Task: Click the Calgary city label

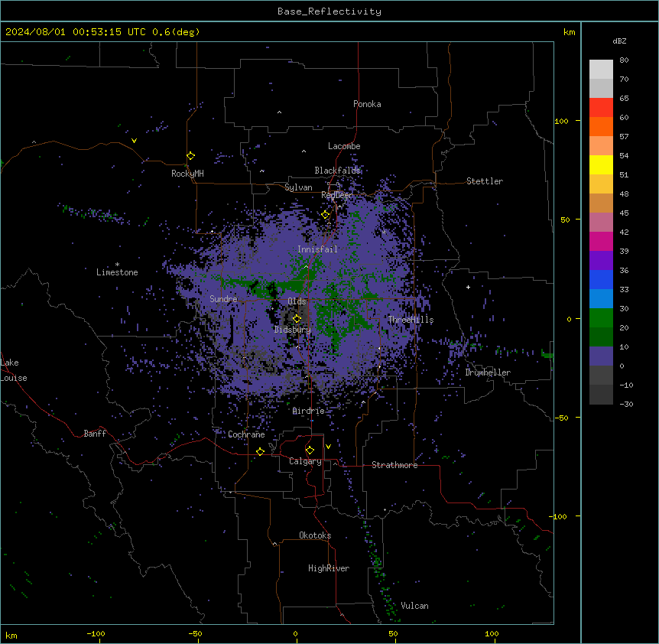Action: pos(305,461)
